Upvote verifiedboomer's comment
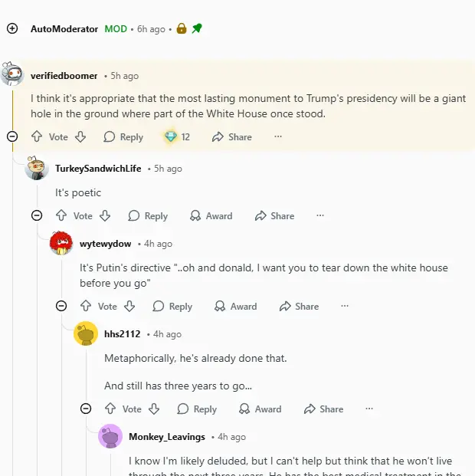Image resolution: width=475 pixels, height=476 pixels. 36,137
